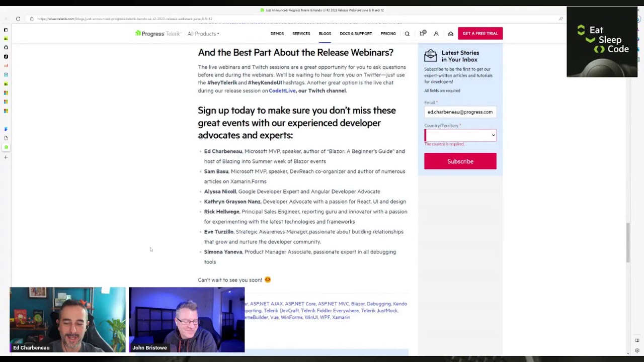Click the 'Best Part About the Release Webinars' heading
This screenshot has width=644, height=362.
tap(295, 52)
